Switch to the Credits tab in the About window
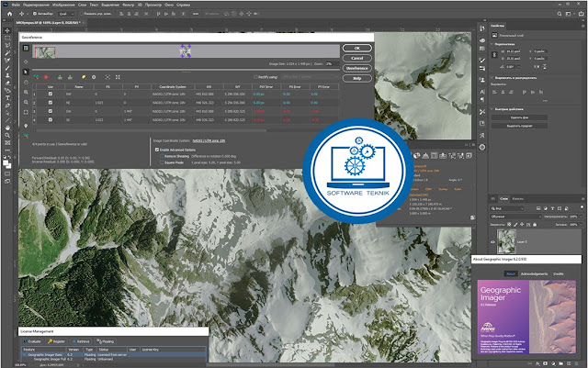 (559, 274)
